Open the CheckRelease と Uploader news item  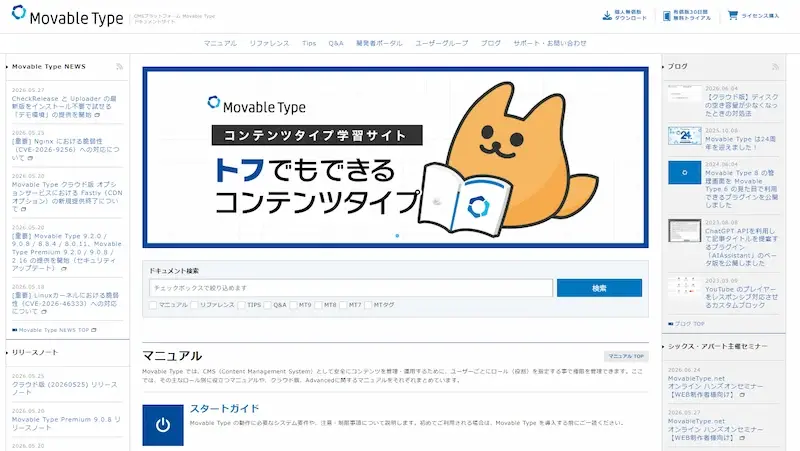point(65,107)
